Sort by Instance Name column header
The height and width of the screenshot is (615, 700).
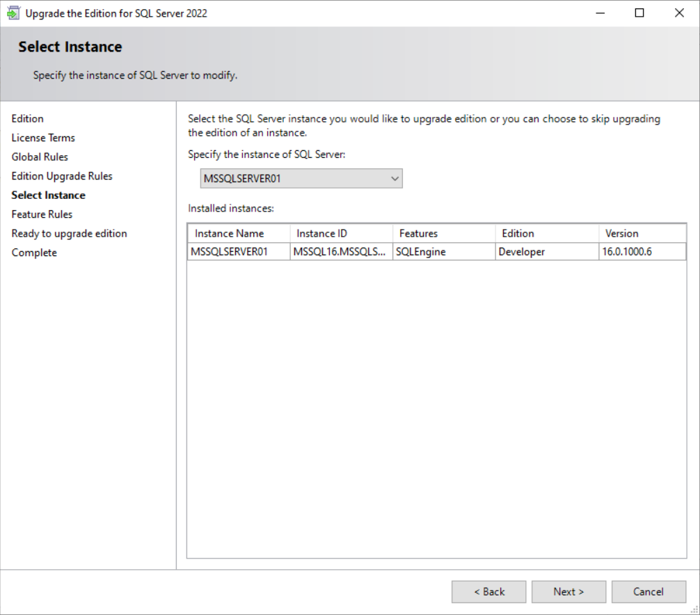pos(239,234)
